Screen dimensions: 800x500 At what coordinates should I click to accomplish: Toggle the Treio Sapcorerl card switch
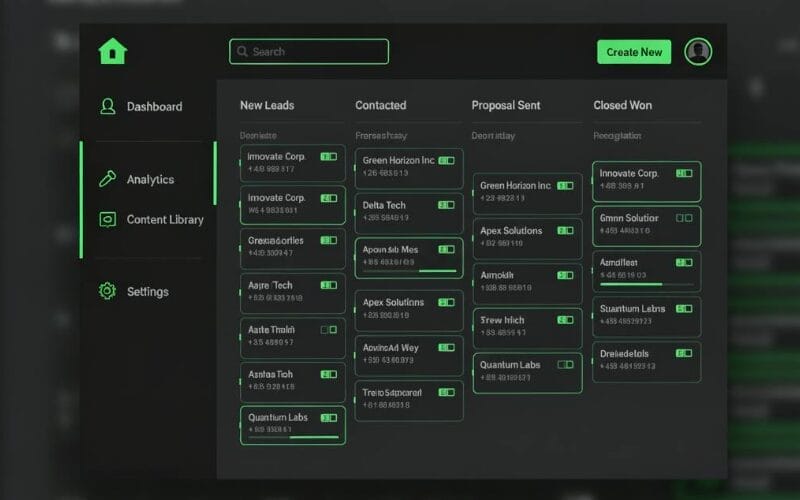click(446, 392)
